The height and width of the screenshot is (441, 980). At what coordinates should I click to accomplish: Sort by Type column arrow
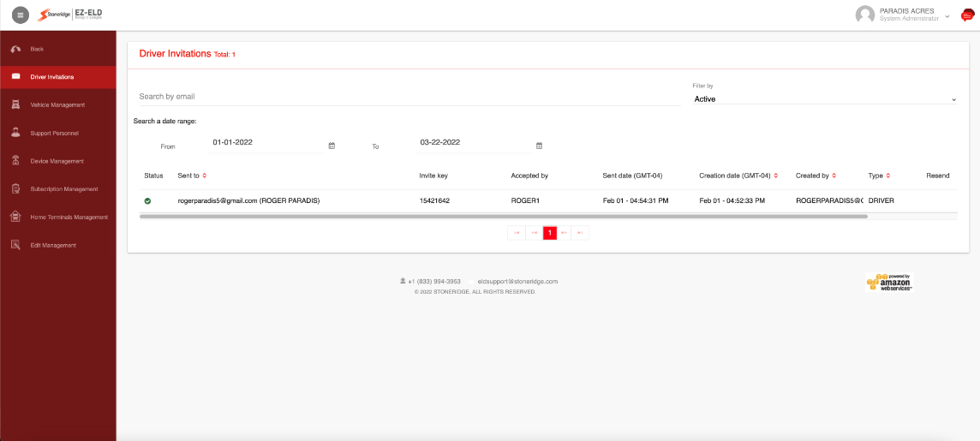click(888, 176)
